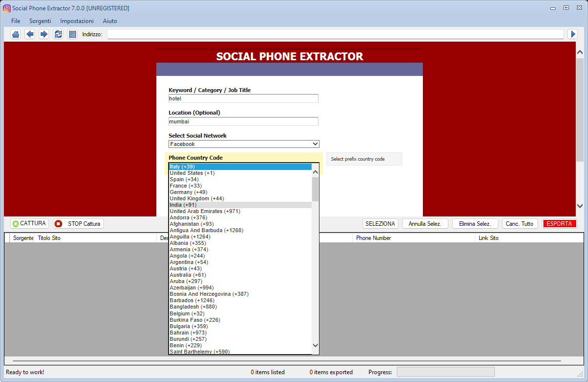Choose Burundi (+257) from the list
588x382 pixels.
point(240,339)
